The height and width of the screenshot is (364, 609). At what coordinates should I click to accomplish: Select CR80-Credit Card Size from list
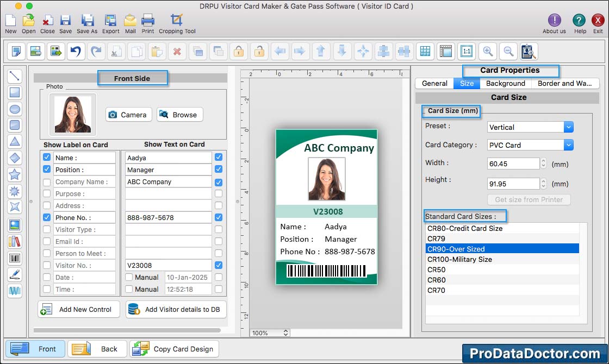(502, 229)
